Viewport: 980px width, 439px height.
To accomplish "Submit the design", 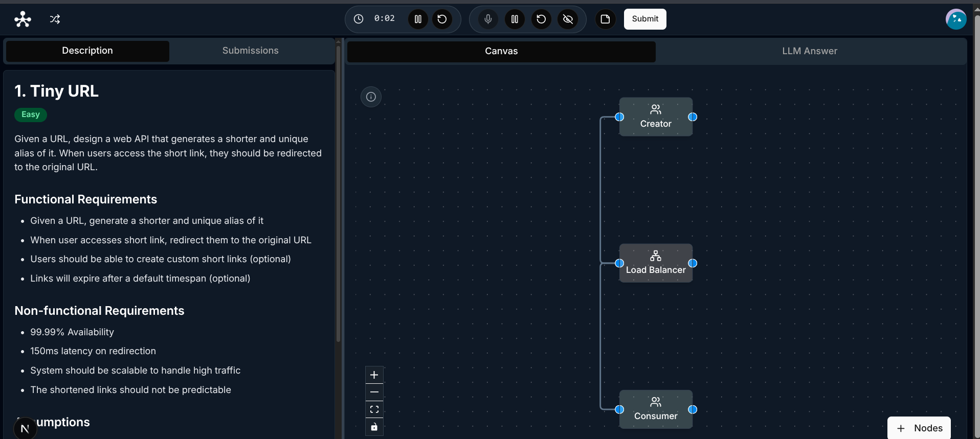I will [645, 19].
